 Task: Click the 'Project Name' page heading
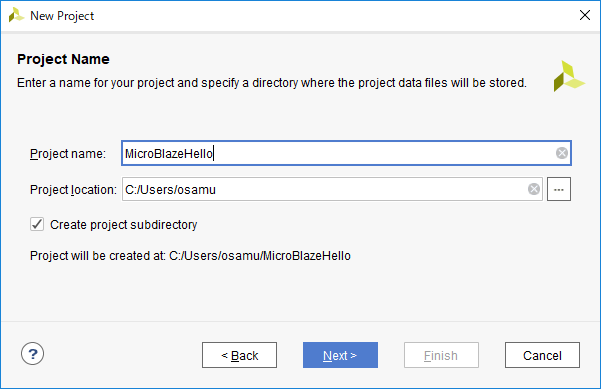(x=63, y=59)
